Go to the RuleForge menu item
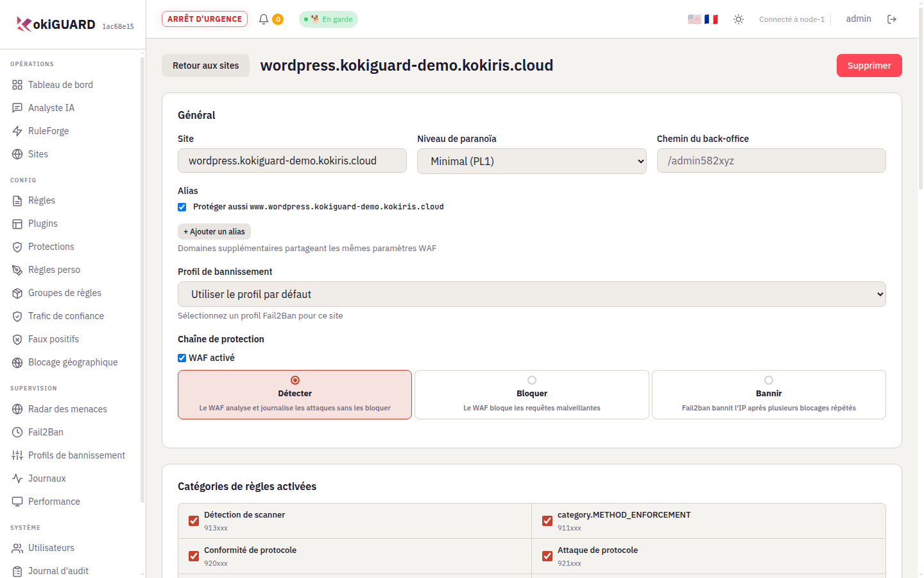 pos(71,131)
